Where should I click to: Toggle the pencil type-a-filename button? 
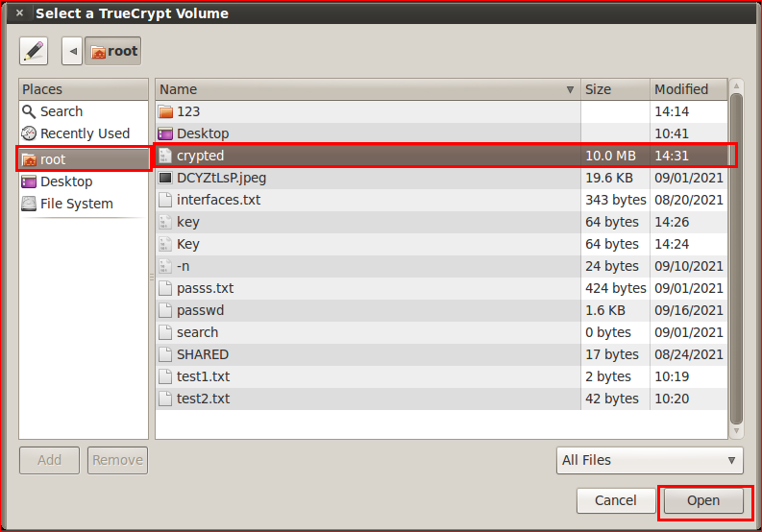34,51
